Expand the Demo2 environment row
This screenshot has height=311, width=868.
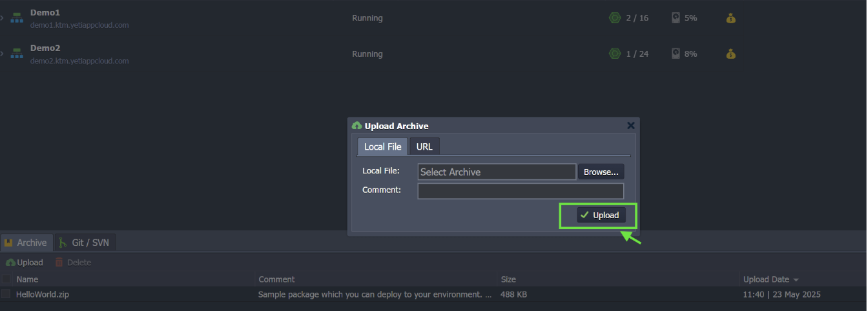(x=3, y=54)
